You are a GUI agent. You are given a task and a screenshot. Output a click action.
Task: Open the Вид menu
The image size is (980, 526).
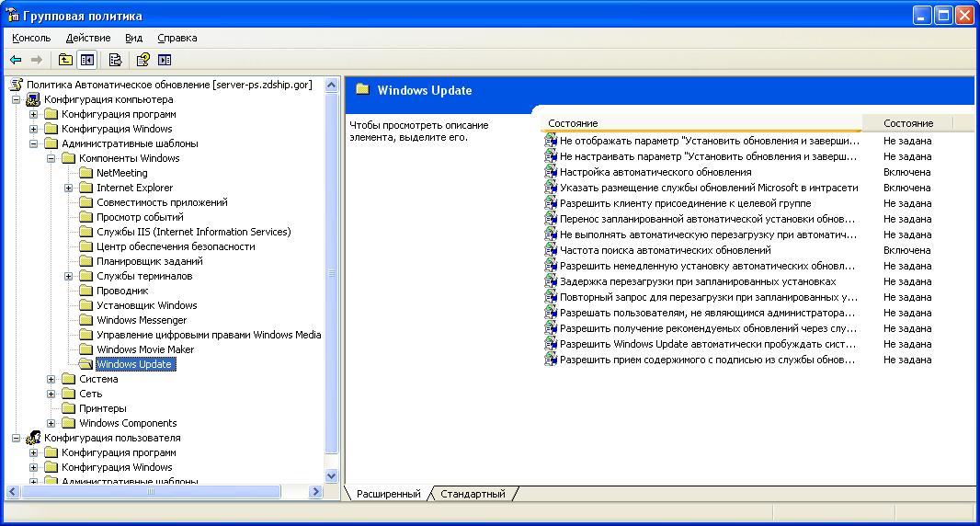coord(133,38)
